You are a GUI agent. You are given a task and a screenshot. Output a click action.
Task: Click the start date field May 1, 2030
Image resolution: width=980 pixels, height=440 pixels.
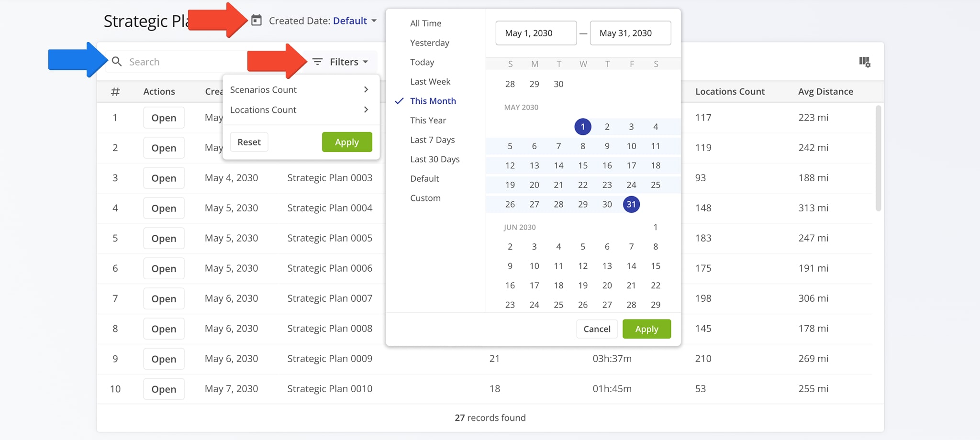click(x=536, y=33)
